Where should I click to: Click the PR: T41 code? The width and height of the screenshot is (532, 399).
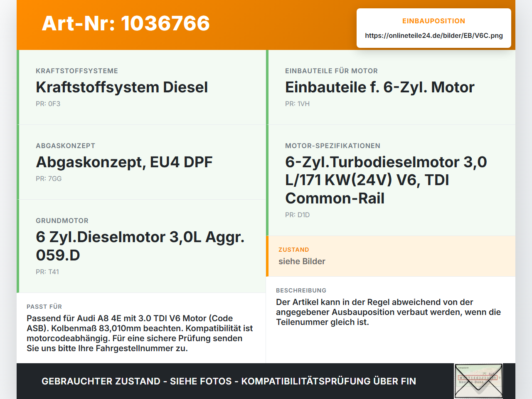pyautogui.click(x=47, y=272)
